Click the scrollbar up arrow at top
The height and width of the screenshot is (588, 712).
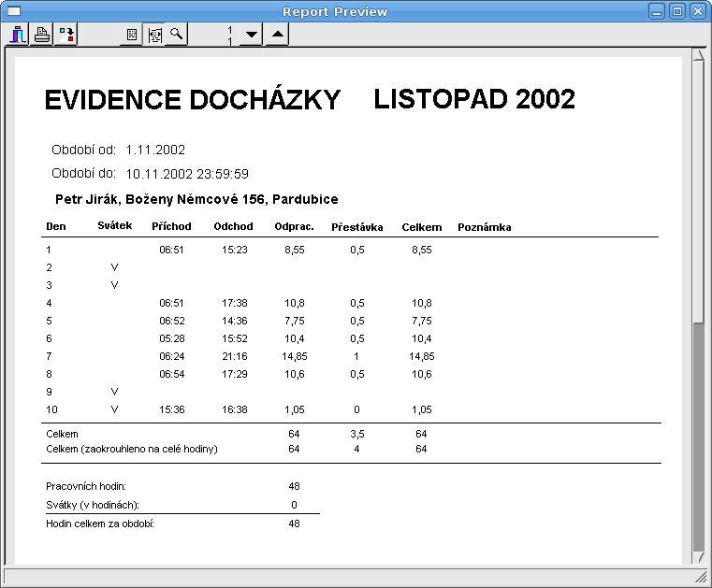(x=698, y=56)
